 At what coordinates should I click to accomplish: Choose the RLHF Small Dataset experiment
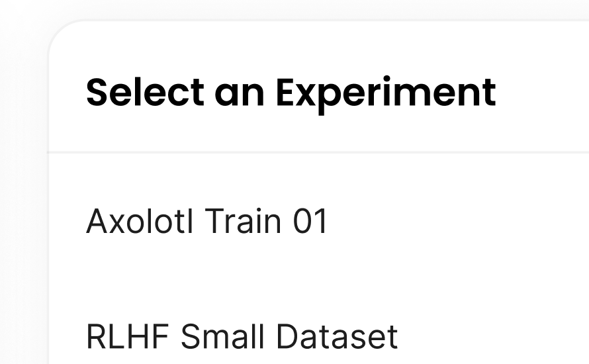coord(242,336)
